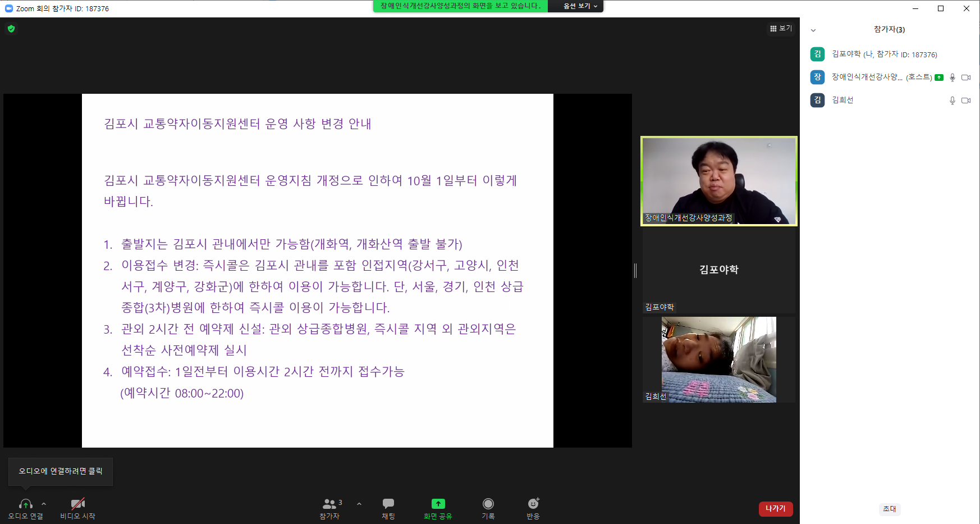980x524 pixels.
Task: Open the 참가자 participants icon
Action: click(x=329, y=504)
